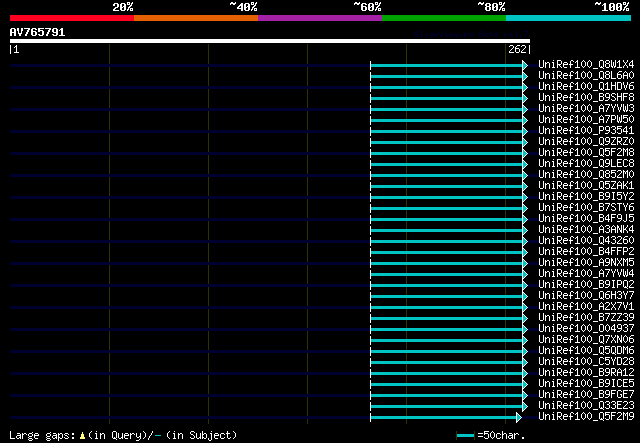This screenshot has height=443, width=640.
Task: Select the UniRef100_Q9ZRZ0 label
Action: click(586, 142)
